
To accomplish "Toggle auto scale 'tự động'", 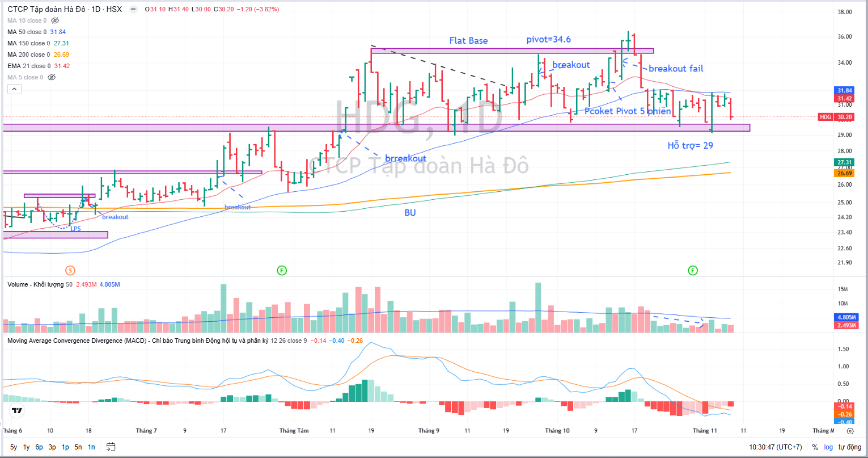I will click(x=849, y=447).
